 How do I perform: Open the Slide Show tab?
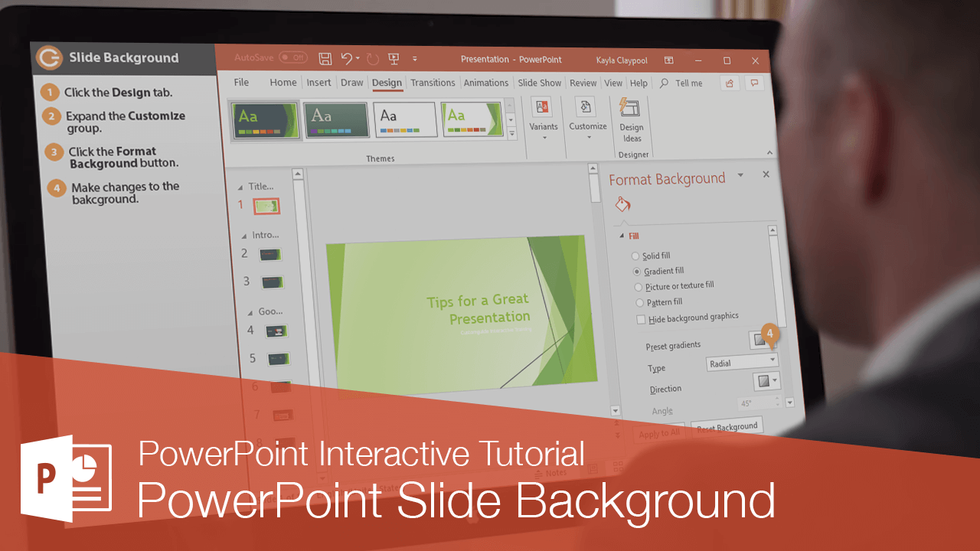539,82
